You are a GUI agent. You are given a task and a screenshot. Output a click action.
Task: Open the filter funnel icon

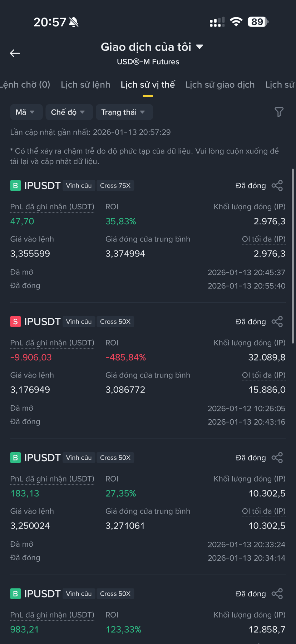tap(279, 112)
